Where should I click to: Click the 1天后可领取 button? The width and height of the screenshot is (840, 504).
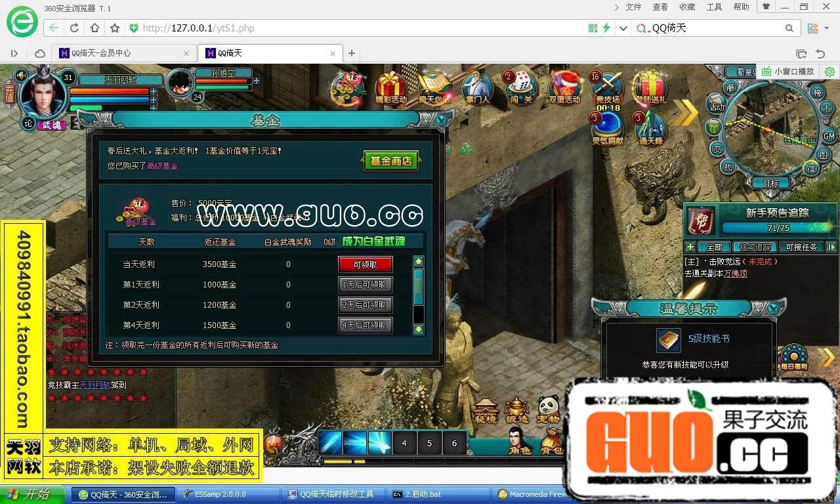pos(366,285)
